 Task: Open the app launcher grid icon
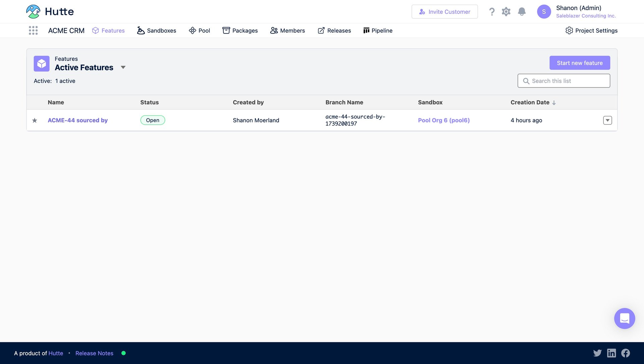coord(33,31)
